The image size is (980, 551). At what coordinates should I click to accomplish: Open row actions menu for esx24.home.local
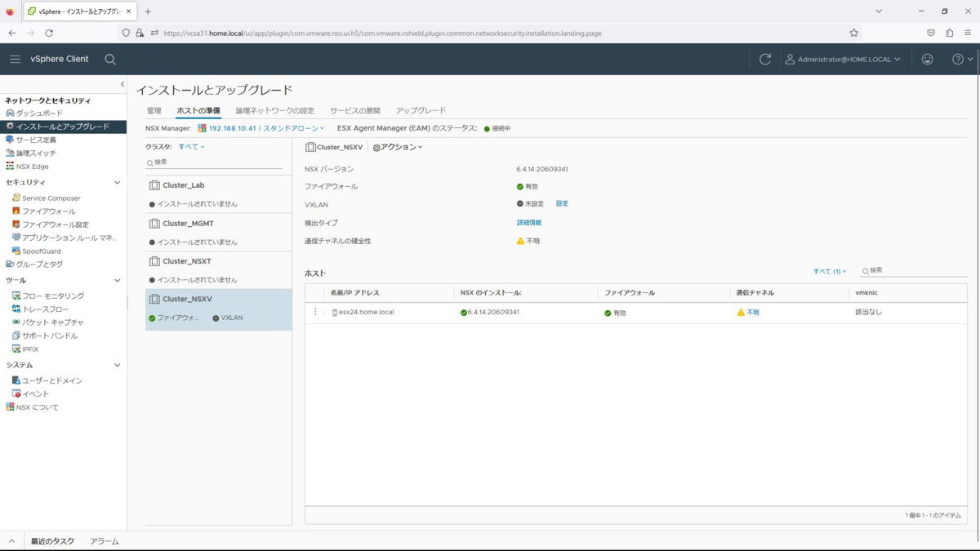tap(315, 312)
